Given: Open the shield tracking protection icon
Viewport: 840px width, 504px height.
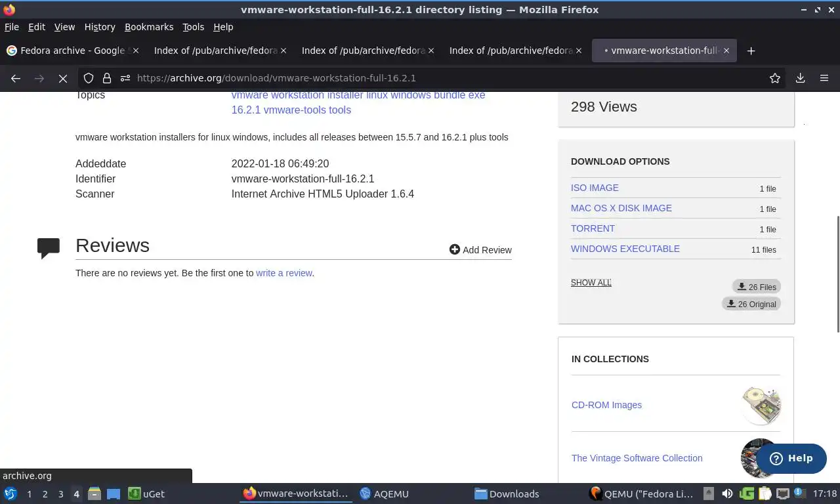Looking at the screenshot, I should tap(89, 78).
